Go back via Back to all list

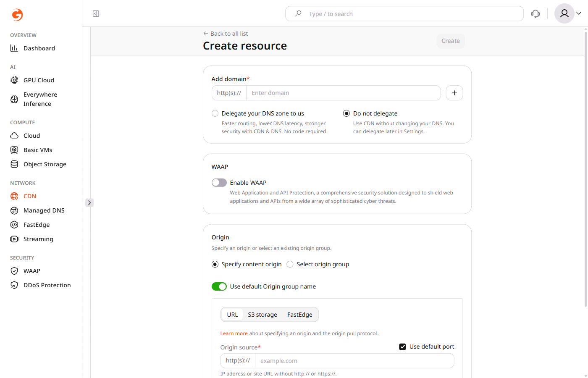pyautogui.click(x=226, y=34)
